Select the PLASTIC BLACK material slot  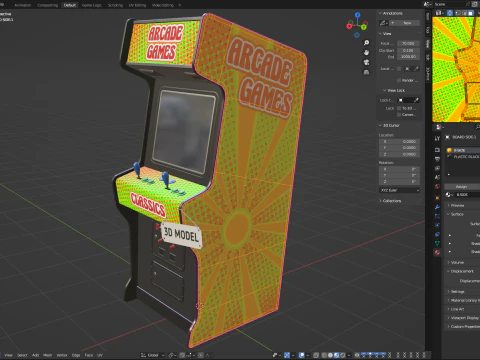463,156
